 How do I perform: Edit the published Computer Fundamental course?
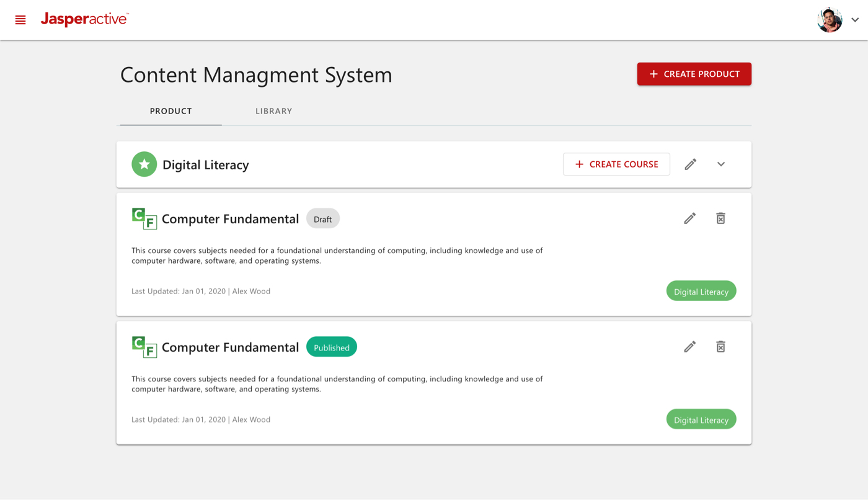689,347
